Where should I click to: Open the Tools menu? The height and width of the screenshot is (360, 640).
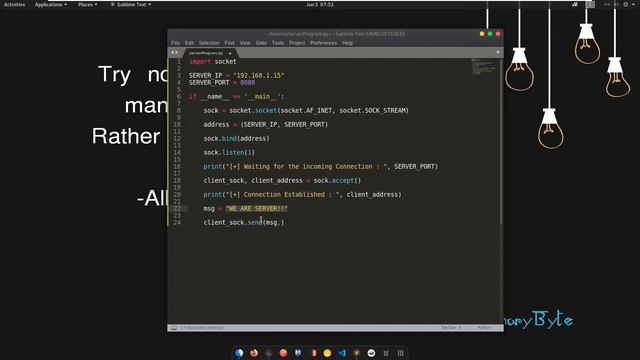(278, 43)
